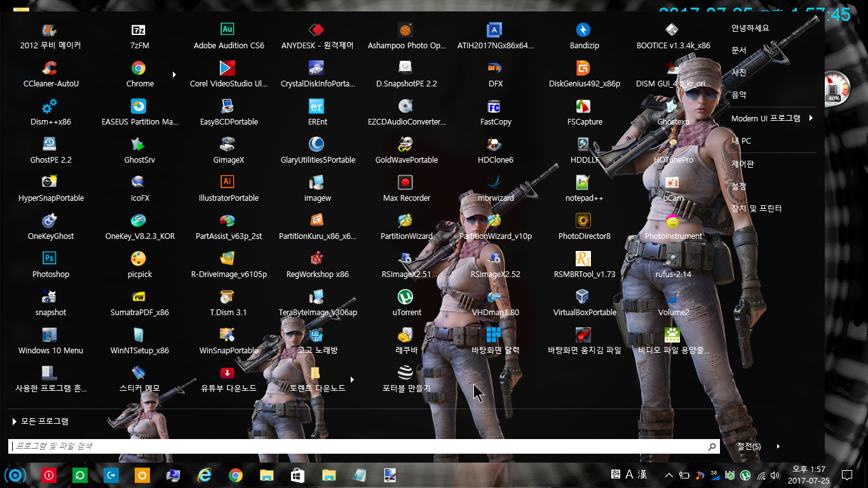Open IcoFX

140,189
